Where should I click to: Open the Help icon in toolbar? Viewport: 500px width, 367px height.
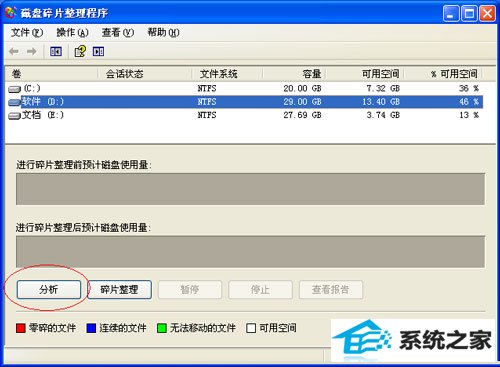pyautogui.click(x=80, y=51)
